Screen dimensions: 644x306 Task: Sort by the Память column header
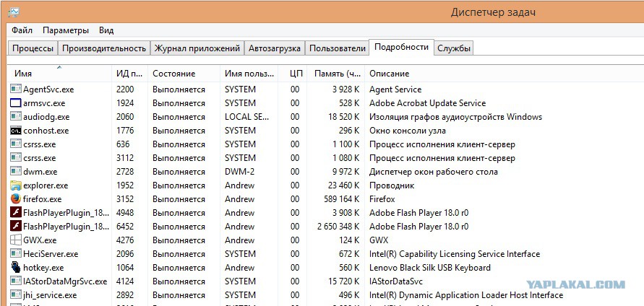coord(336,74)
